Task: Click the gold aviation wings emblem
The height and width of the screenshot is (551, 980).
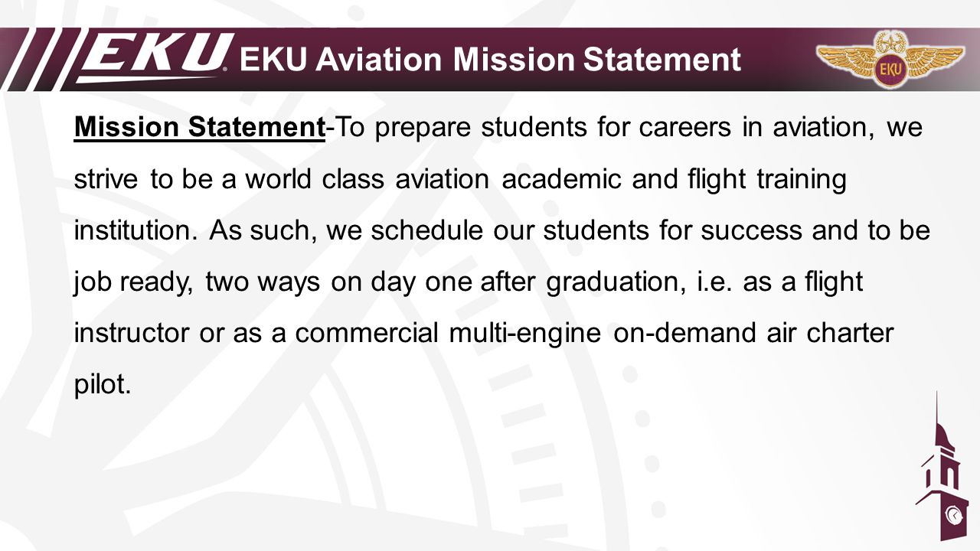Action: pyautogui.click(x=890, y=60)
